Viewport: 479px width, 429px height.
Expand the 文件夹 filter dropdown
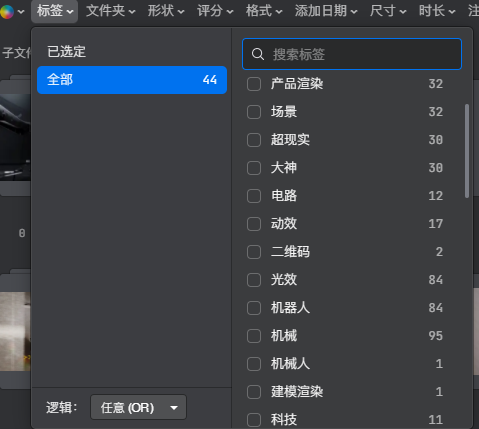pos(111,11)
